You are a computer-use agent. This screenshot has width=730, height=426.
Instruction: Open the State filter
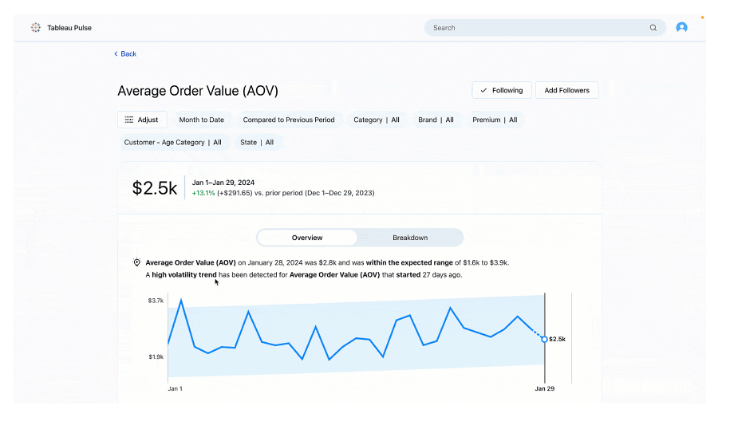click(258, 142)
